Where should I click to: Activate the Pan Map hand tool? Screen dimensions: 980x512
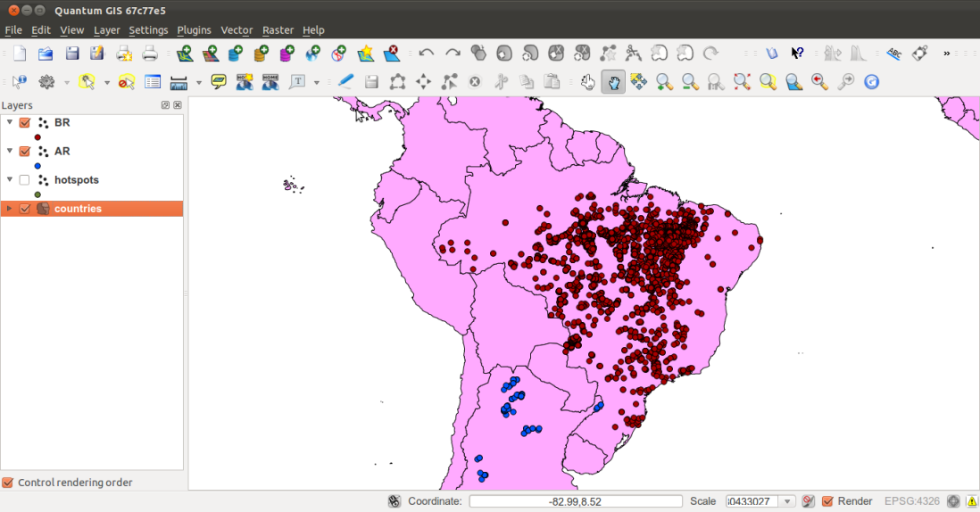[x=613, y=82]
